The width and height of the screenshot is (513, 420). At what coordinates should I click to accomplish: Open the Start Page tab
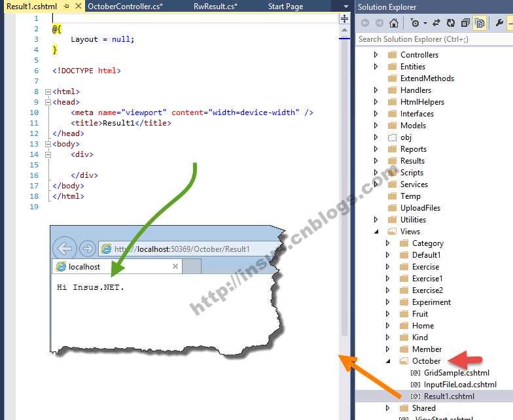tap(285, 7)
